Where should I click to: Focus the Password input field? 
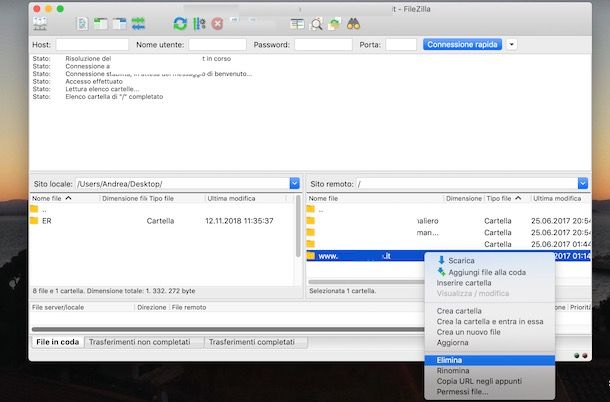(323, 44)
